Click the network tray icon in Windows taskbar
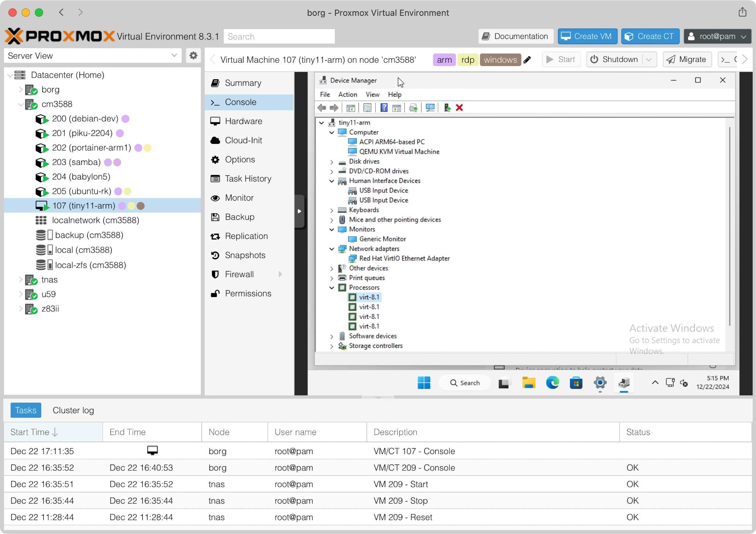This screenshot has width=756, height=534. click(670, 383)
